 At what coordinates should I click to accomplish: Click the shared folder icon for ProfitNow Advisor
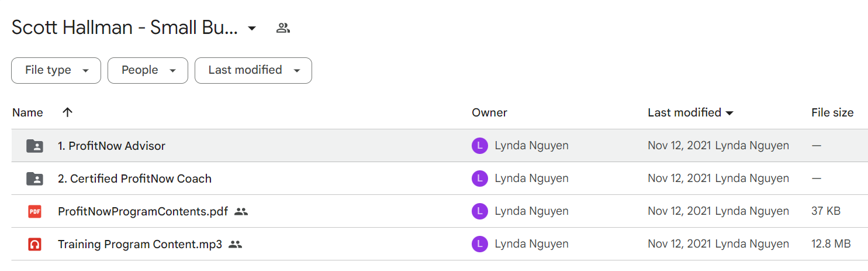click(x=35, y=146)
